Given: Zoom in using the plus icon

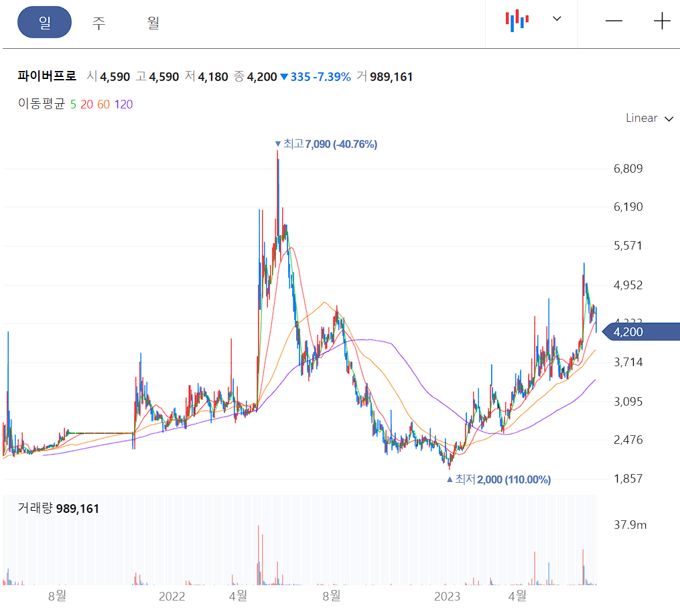Looking at the screenshot, I should pos(661,21).
